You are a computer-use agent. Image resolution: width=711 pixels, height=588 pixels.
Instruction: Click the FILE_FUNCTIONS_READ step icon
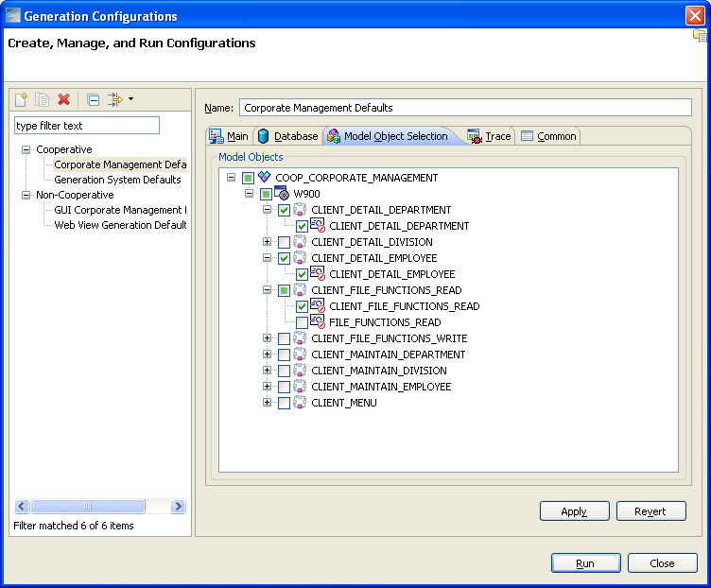(x=318, y=321)
